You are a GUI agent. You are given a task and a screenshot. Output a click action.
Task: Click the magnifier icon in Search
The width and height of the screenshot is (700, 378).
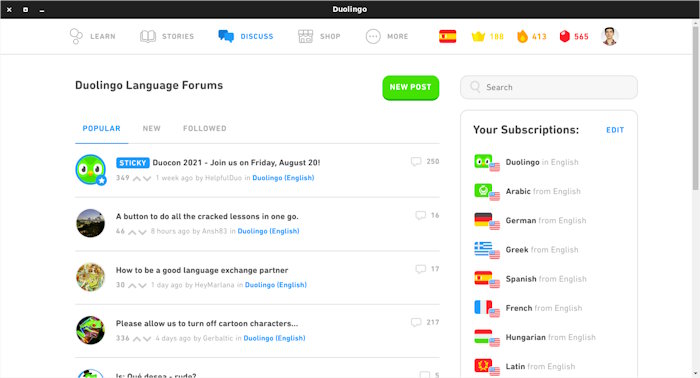[475, 87]
